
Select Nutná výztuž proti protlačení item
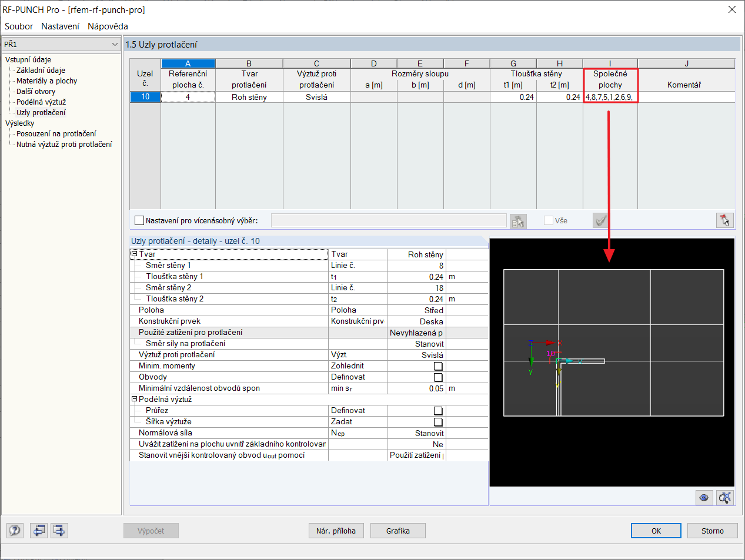click(64, 144)
